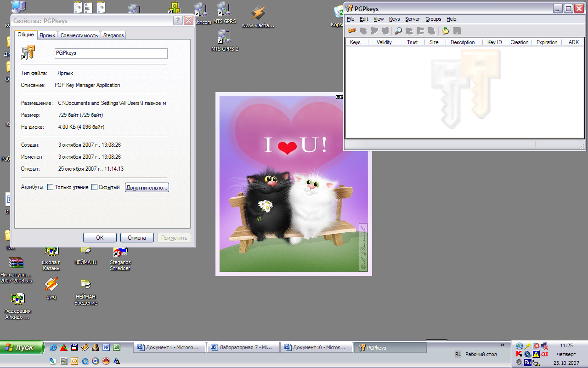This screenshot has height=368, width=588.
Task: Click the RU language bar indicator beside Рабочий стол
Action: 458,354
